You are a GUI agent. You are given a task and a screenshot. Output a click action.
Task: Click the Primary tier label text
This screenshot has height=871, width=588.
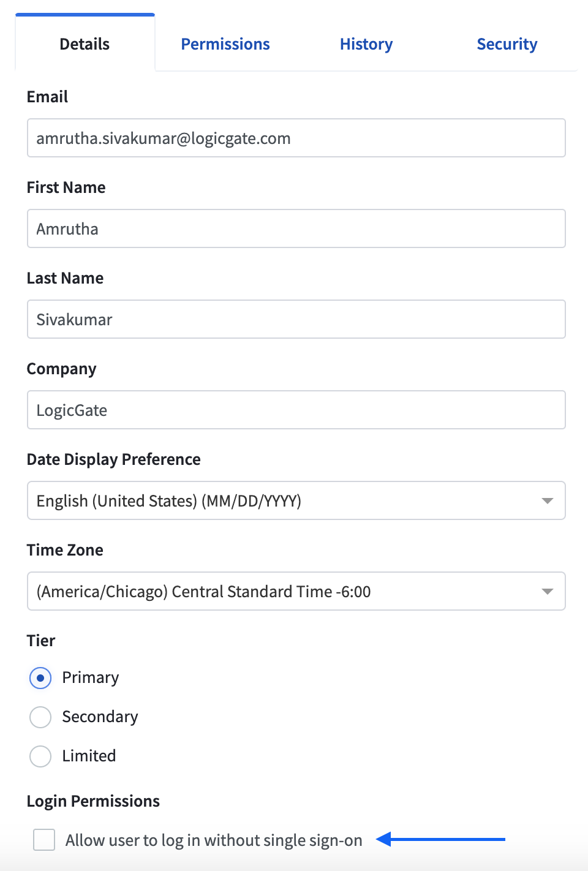(91, 678)
